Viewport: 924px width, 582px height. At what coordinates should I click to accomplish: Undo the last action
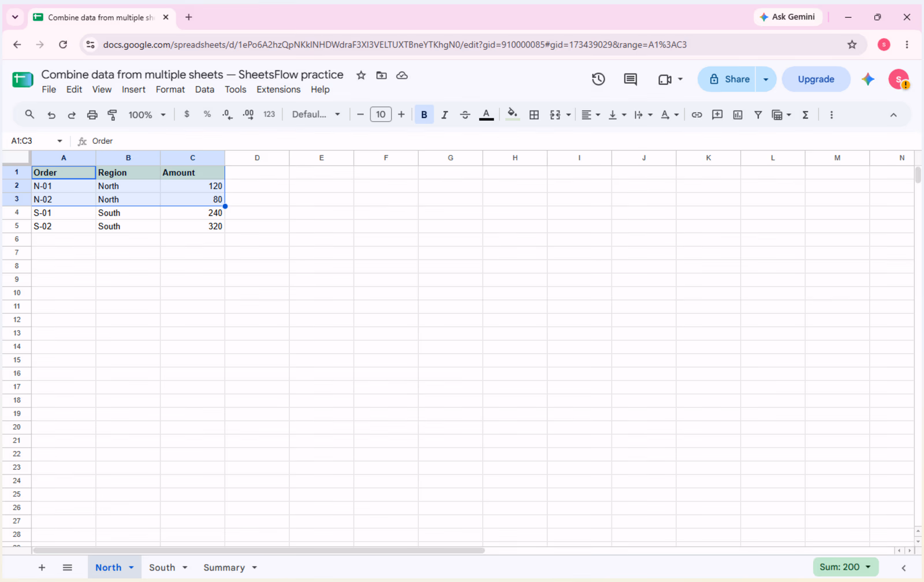click(x=51, y=114)
